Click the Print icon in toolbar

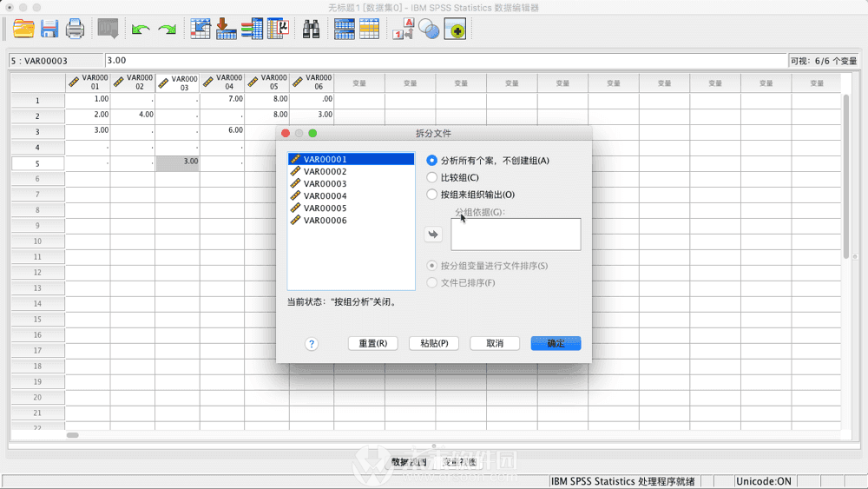76,29
